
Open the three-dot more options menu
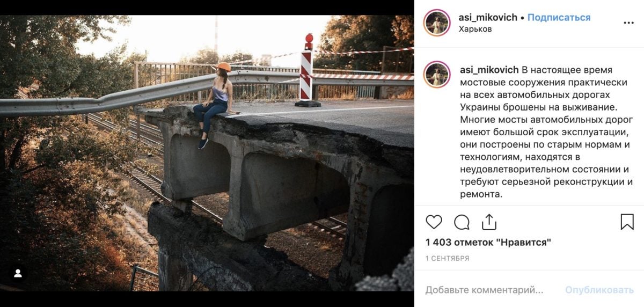click(x=628, y=23)
